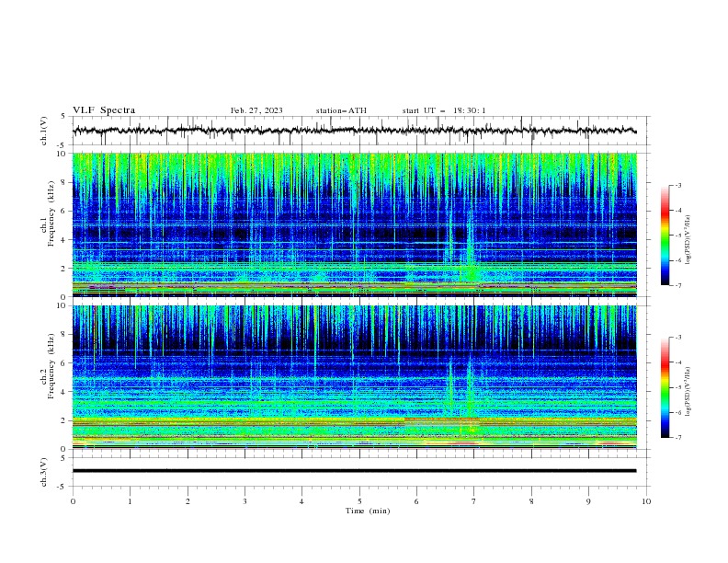Click time axis tick label "1"

[130, 501]
